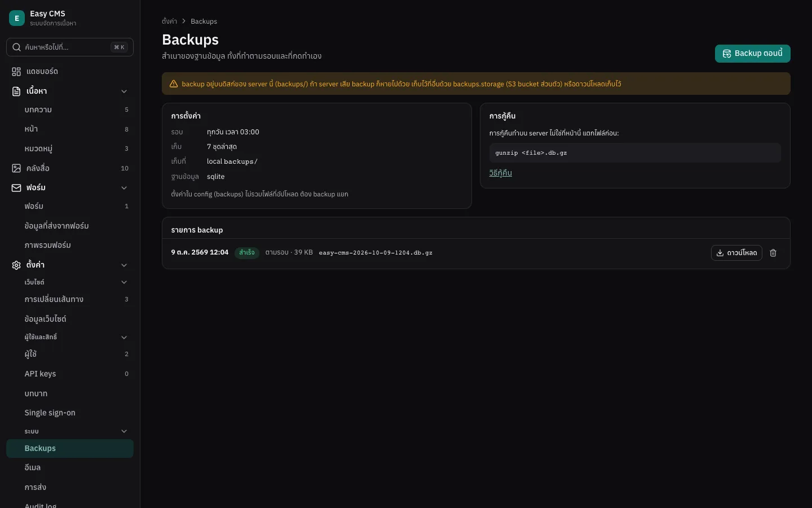Click the Backups breadcrumb text
The width and height of the screenshot is (812, 508).
pos(204,21)
